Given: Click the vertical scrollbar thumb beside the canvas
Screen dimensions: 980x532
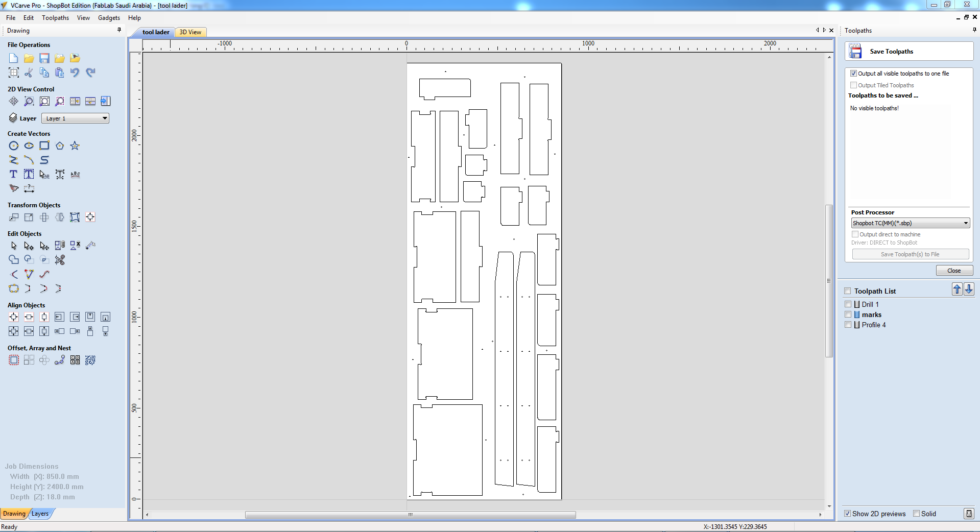Looking at the screenshot, I should point(829,281).
